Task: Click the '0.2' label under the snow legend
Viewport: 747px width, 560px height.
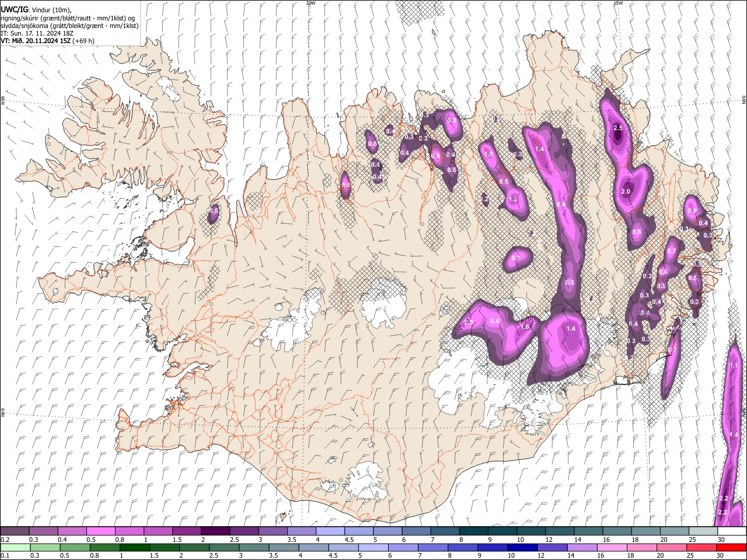Action: (x=5, y=540)
